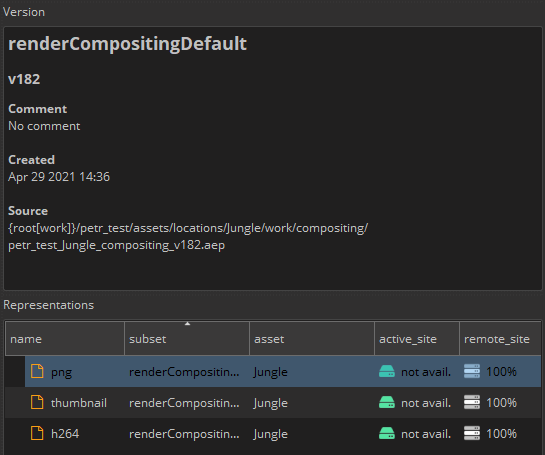Select the h264 representation name

click(x=65, y=434)
